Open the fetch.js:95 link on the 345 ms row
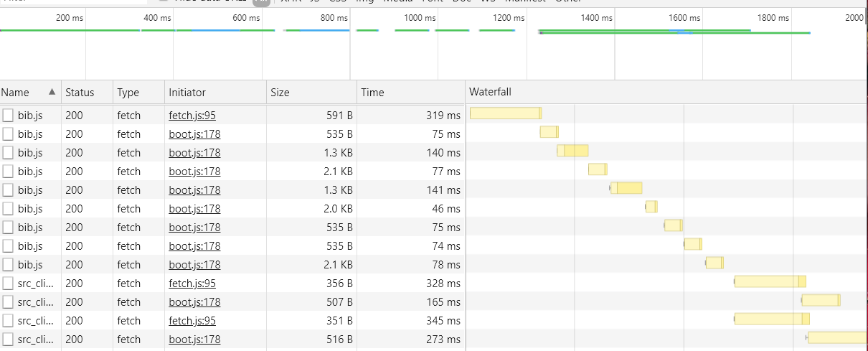The height and width of the screenshot is (351, 868). [192, 320]
